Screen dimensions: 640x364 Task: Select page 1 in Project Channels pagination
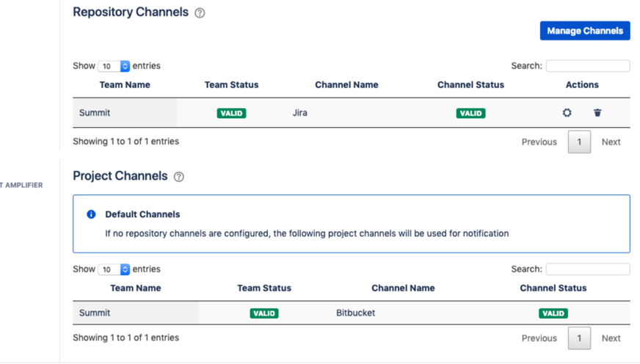(x=579, y=338)
